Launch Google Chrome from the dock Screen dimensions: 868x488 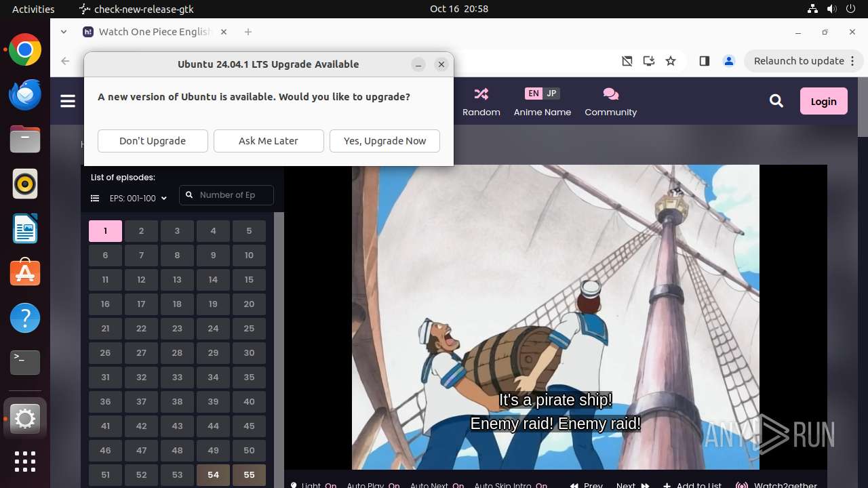click(x=25, y=50)
